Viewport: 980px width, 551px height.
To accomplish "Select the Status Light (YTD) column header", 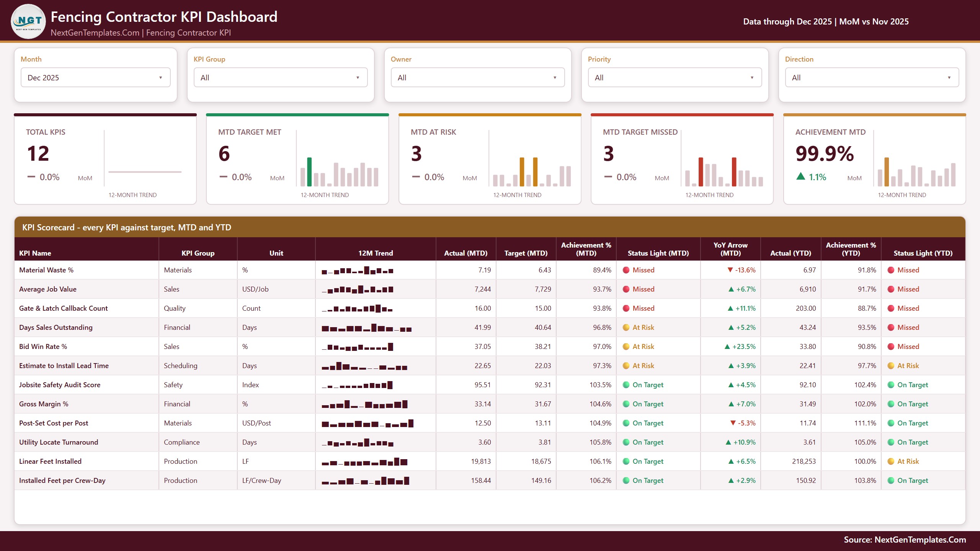I will [923, 249].
